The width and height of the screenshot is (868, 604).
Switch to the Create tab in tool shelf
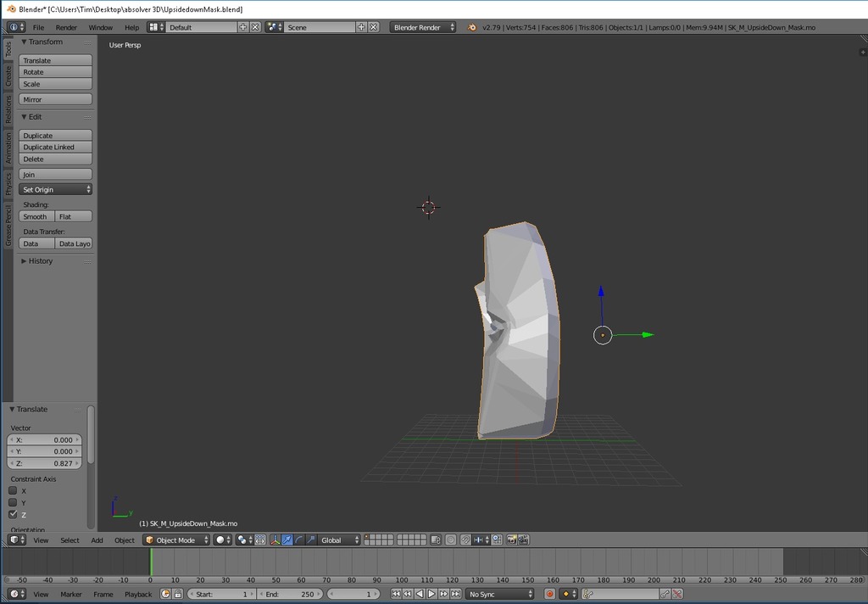(8, 76)
